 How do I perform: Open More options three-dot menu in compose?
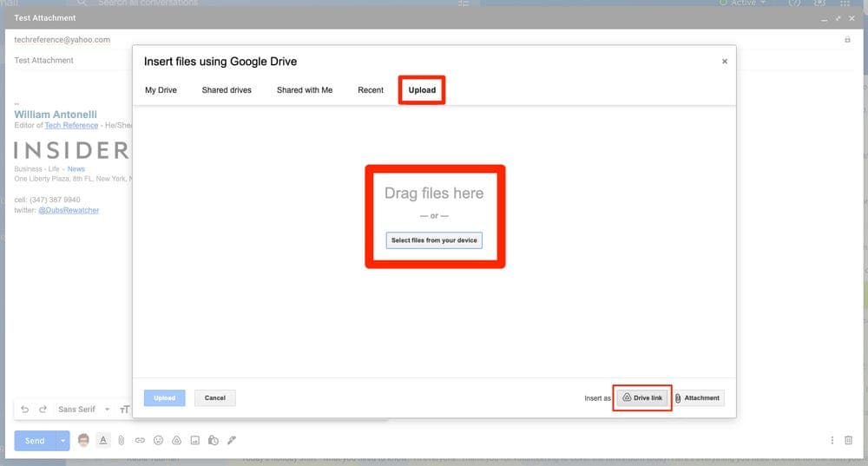pos(832,440)
